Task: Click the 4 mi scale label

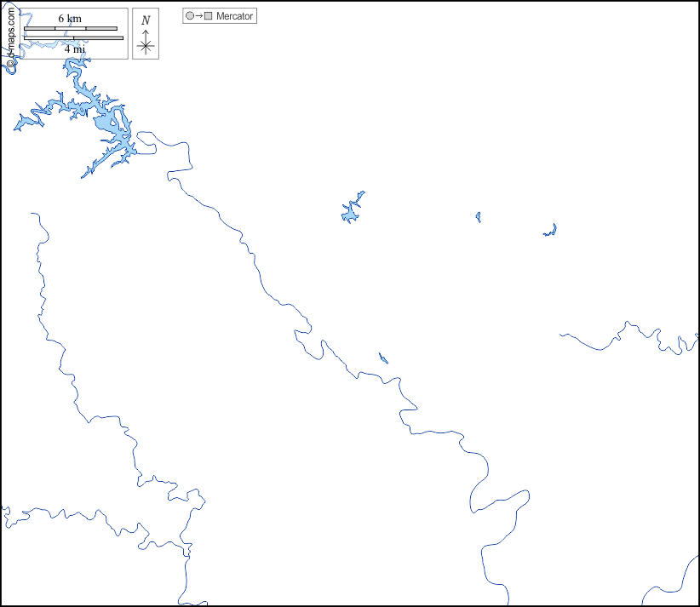Action: click(x=75, y=49)
